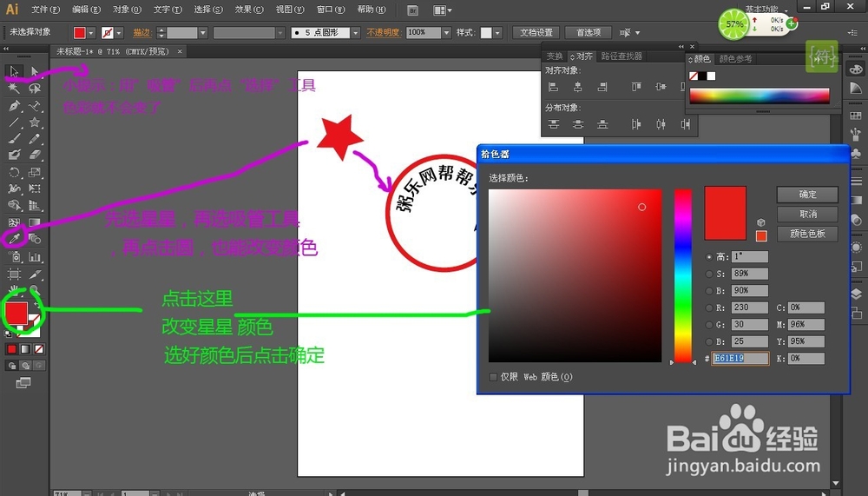The height and width of the screenshot is (496, 868).
Task: Open the 文件(F) menu
Action: click(45, 10)
